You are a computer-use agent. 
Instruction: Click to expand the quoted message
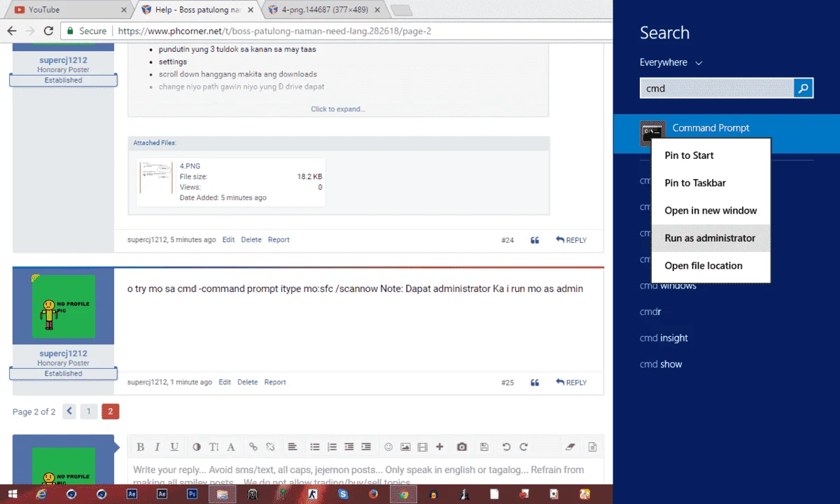338,109
